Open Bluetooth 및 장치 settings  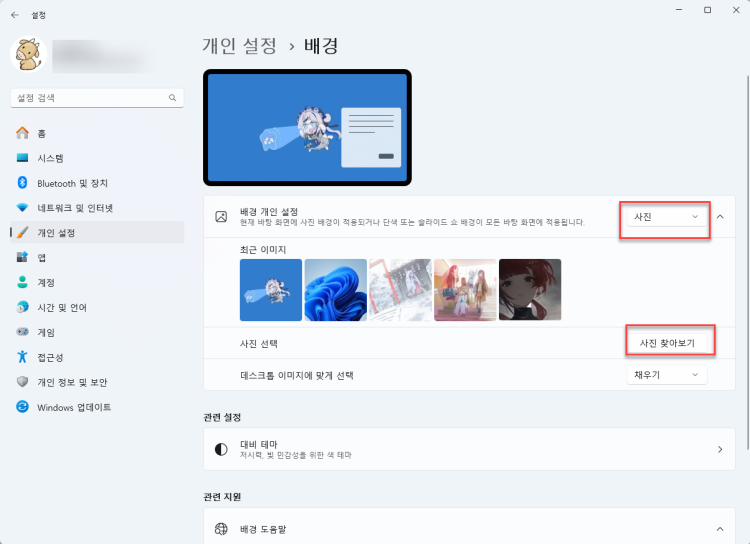click(97, 183)
